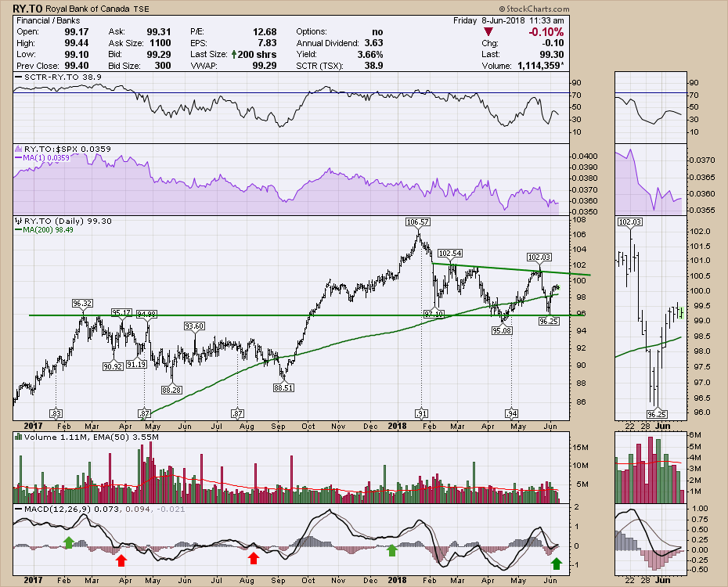Click the 106.57 price peak label
Viewport: 728px width, 587px height.
point(417,221)
